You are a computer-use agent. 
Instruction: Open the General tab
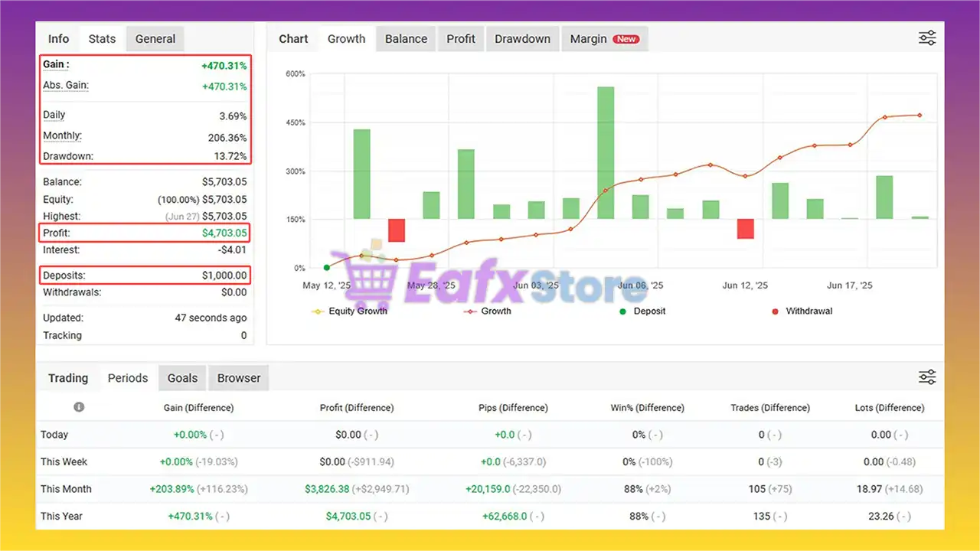click(155, 39)
